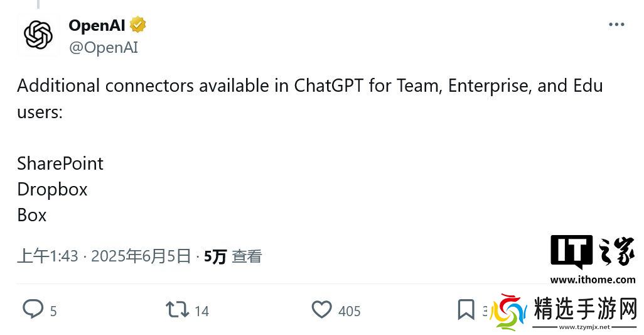The height and width of the screenshot is (335, 644).
Task: Click the OpenAI profile avatar logo
Action: click(38, 35)
